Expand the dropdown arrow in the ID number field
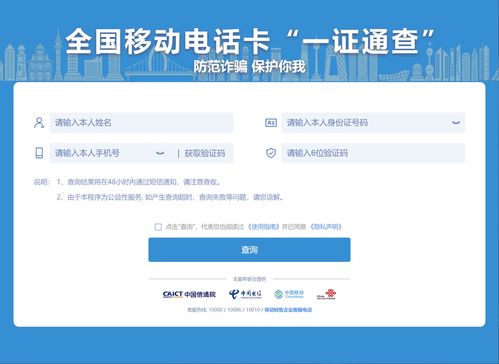 point(456,123)
